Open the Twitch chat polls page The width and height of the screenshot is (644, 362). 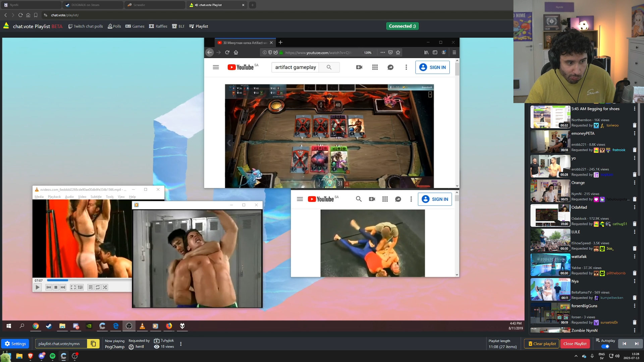point(86,26)
